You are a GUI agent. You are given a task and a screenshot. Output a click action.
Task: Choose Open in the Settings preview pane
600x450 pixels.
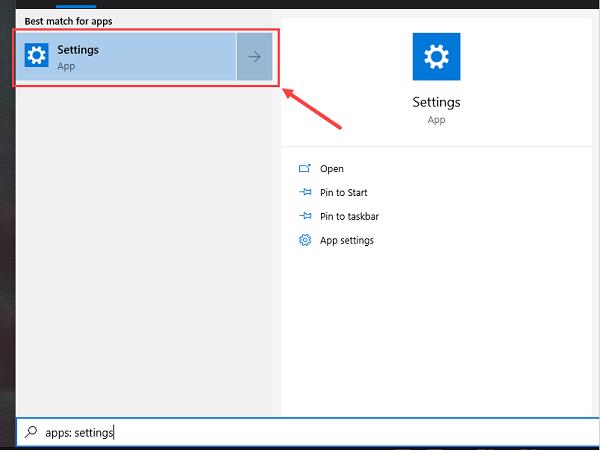(331, 169)
